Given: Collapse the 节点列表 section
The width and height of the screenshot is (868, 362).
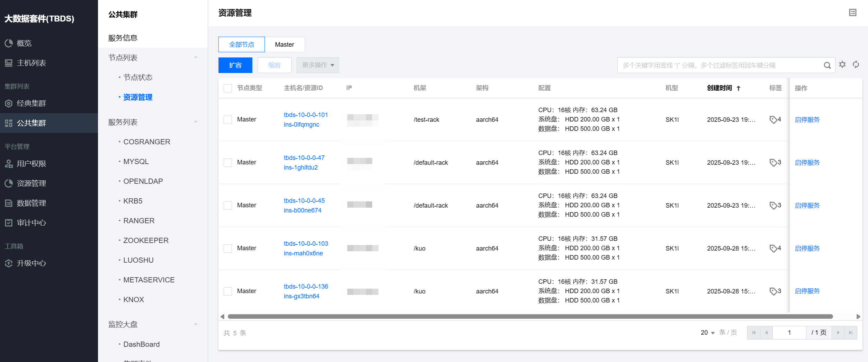Looking at the screenshot, I should pos(196,58).
